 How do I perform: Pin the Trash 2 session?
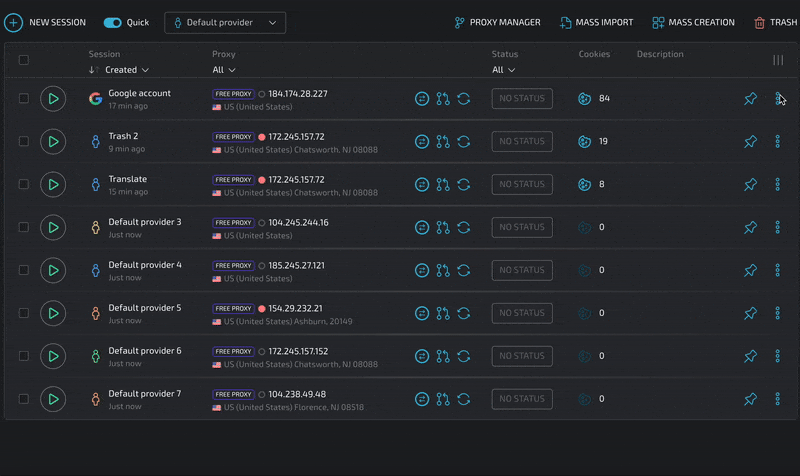750,142
